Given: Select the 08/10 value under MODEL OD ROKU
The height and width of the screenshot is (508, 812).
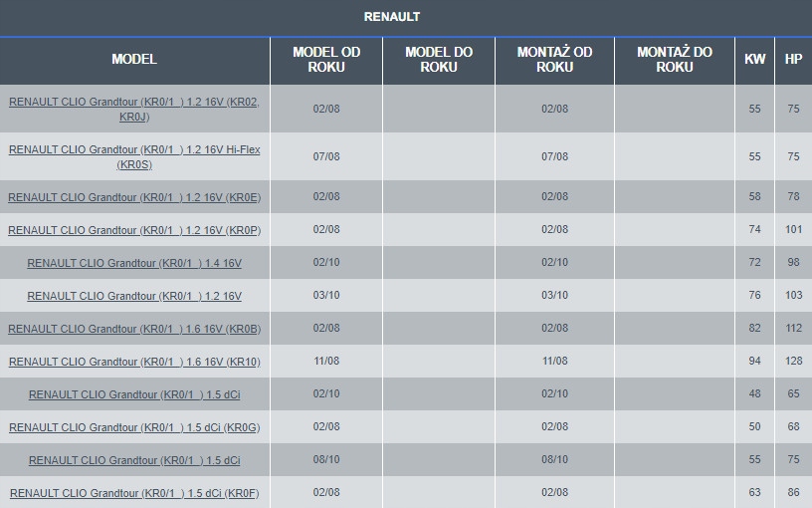Looking at the screenshot, I should click(326, 459).
